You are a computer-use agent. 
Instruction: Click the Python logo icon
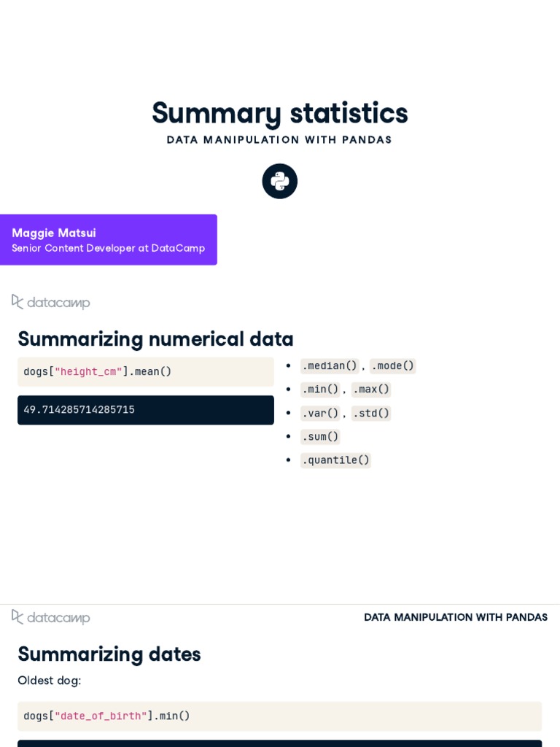pyautogui.click(x=280, y=181)
